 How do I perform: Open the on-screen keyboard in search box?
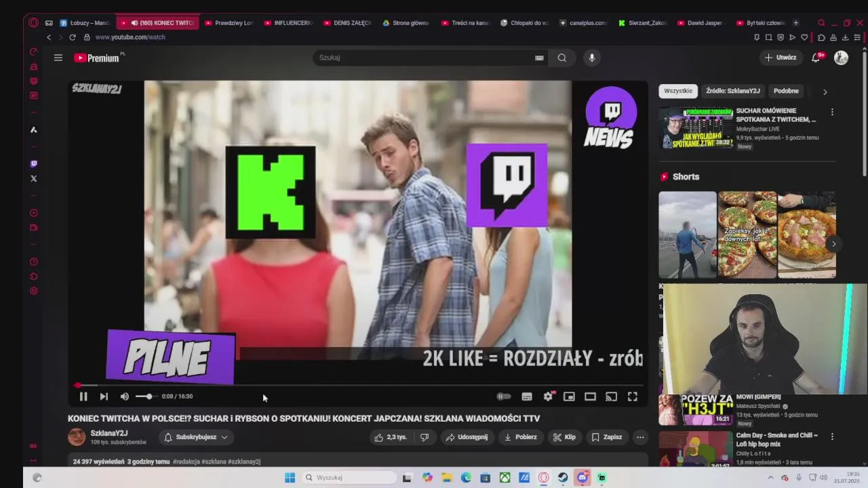click(x=539, y=58)
